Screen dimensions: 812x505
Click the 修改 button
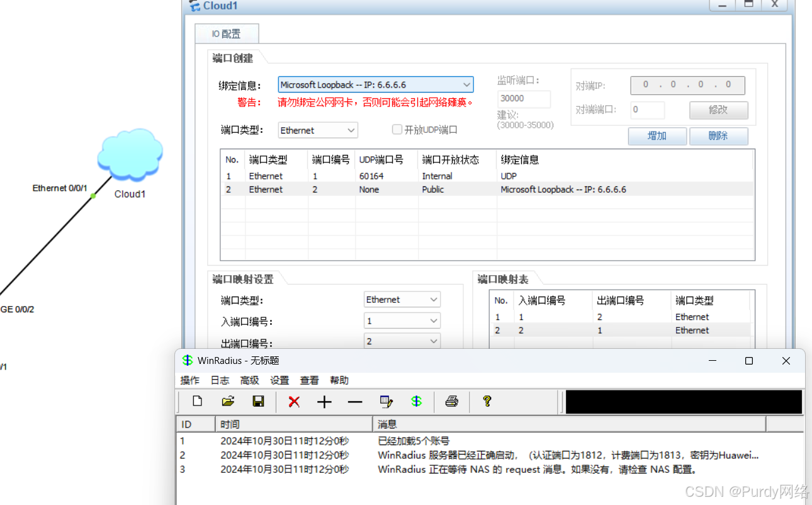718,110
